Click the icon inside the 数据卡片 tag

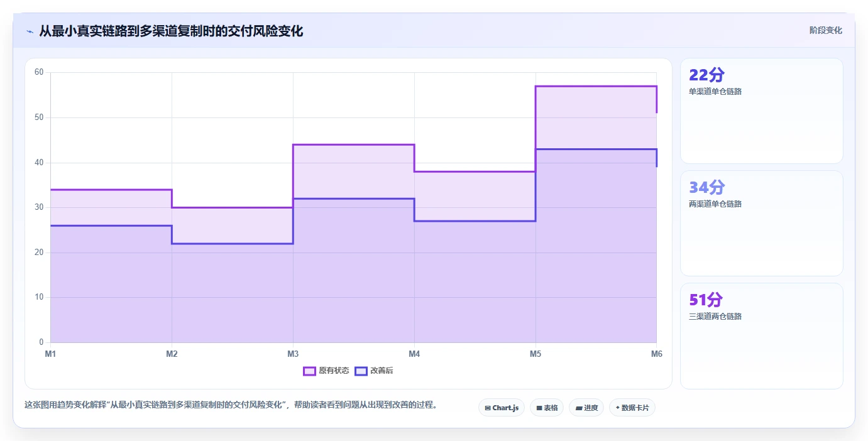click(618, 408)
